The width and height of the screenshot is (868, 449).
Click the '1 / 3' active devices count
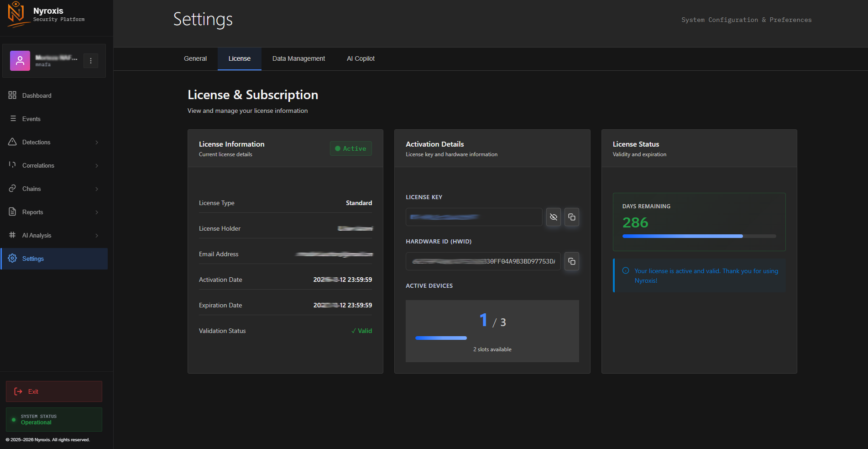pyautogui.click(x=492, y=321)
